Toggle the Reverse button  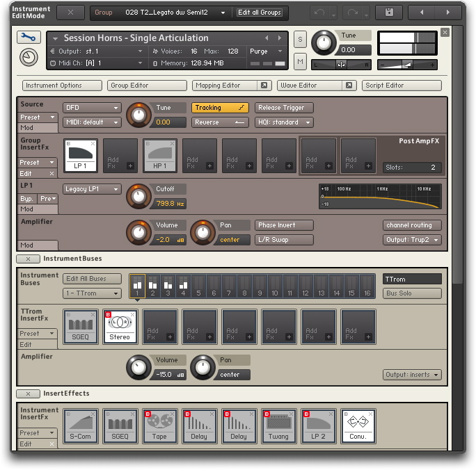pyautogui.click(x=220, y=122)
